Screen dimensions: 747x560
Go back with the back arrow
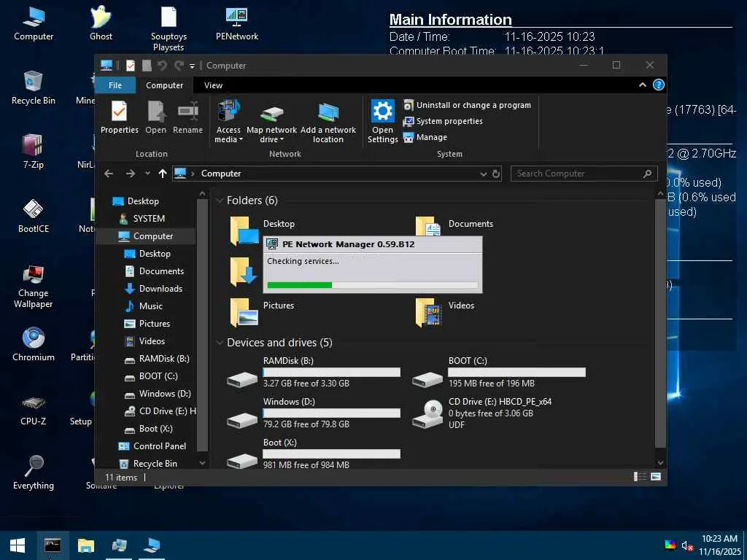[x=109, y=174]
